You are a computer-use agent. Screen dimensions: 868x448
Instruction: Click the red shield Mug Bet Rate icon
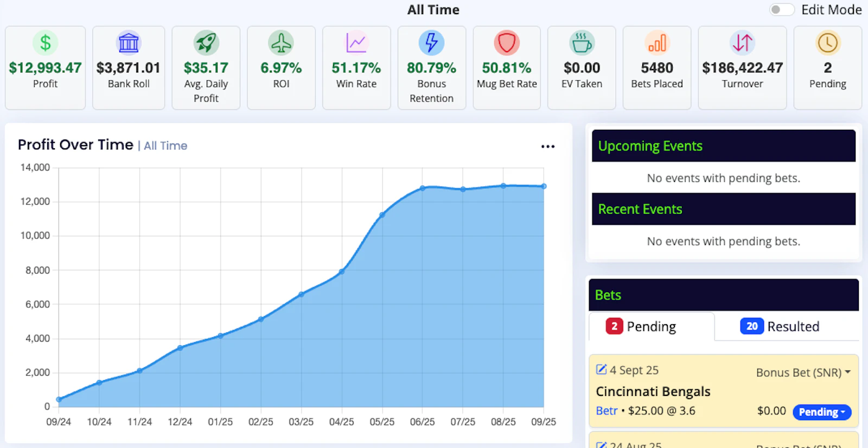coord(507,43)
